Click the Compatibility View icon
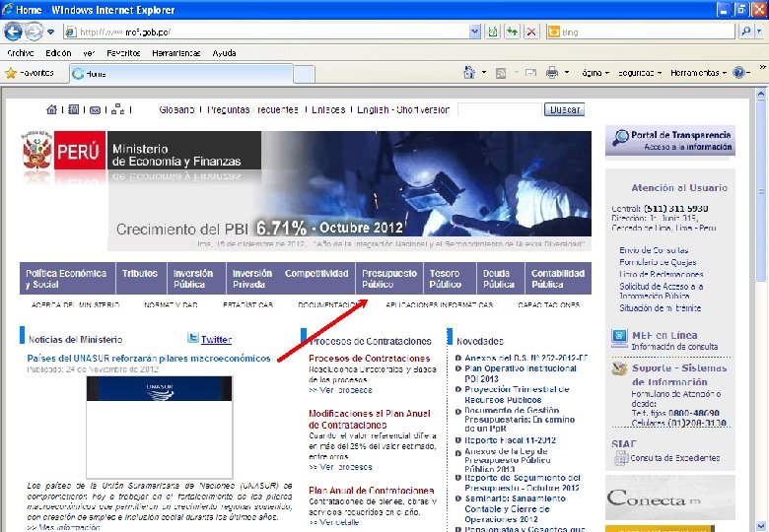 click(x=492, y=33)
